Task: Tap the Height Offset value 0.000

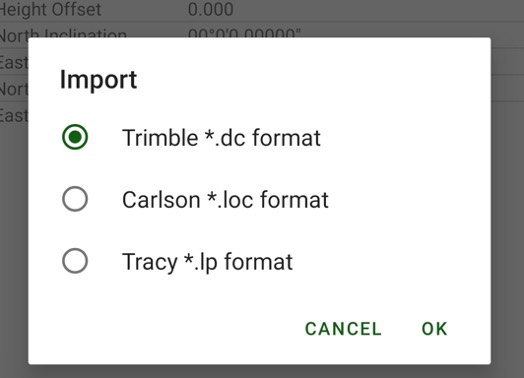Action: (x=211, y=9)
